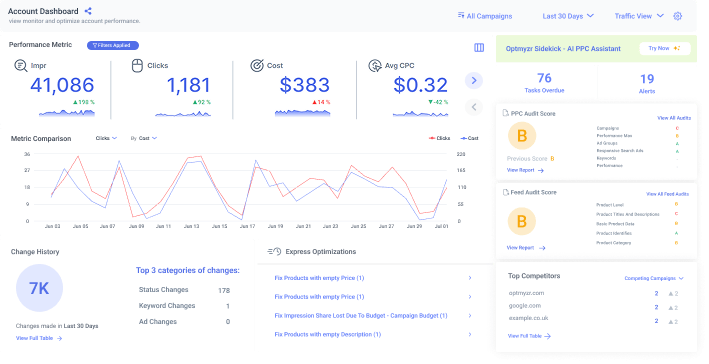
Task: Open Change History View Full Table
Action: pos(39,338)
